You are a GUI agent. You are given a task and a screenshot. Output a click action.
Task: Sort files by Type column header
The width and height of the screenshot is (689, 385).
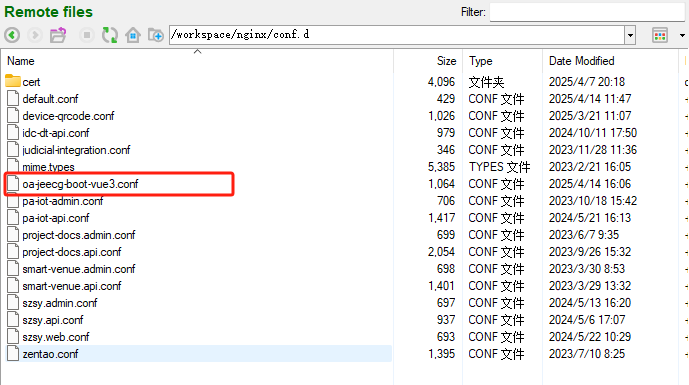(x=480, y=61)
